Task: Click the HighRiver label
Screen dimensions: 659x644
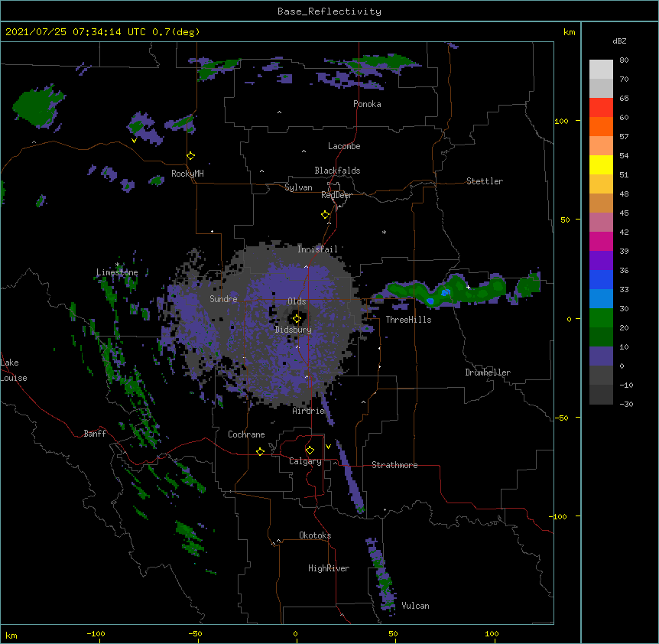Action: tap(328, 568)
